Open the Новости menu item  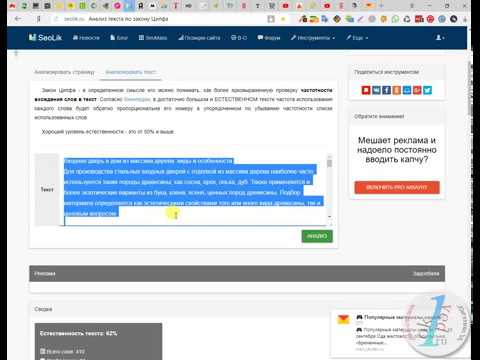click(x=86, y=38)
